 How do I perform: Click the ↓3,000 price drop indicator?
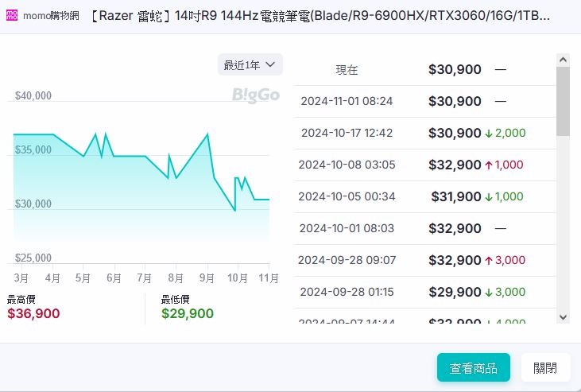coord(505,292)
